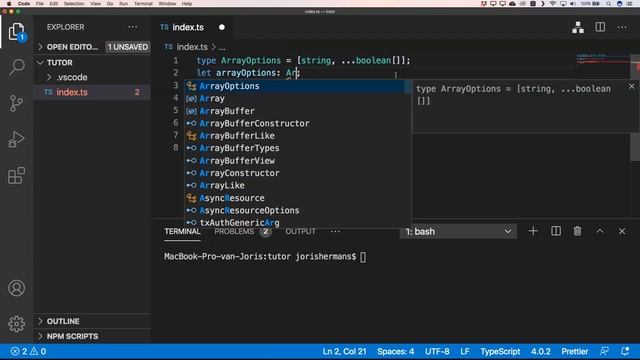Select index.ts file in explorer tree
Viewport: 640px width, 360px height.
[72, 92]
